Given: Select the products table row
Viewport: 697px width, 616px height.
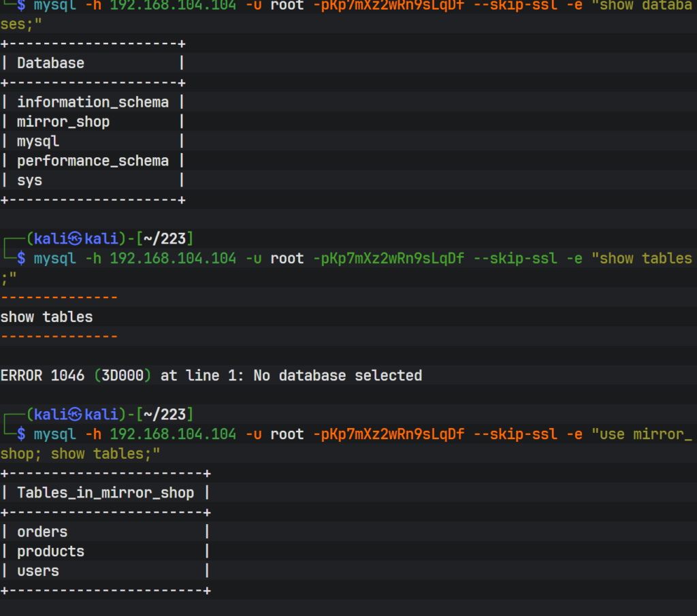Looking at the screenshot, I should click(50, 551).
